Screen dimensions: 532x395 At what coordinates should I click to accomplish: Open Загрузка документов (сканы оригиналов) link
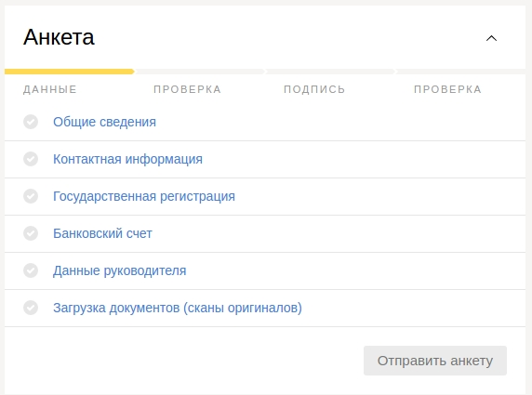(x=178, y=308)
